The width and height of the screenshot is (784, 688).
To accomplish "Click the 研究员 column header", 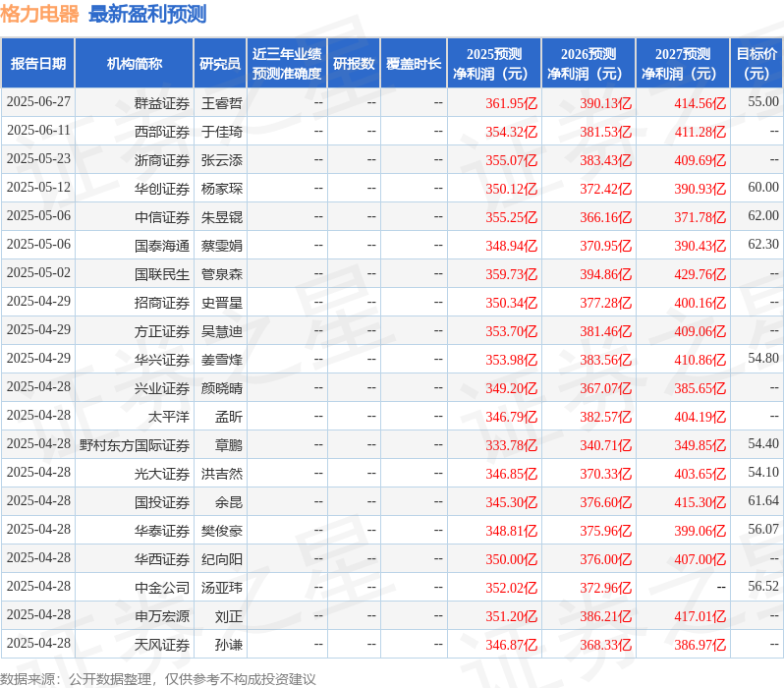I will tap(220, 64).
